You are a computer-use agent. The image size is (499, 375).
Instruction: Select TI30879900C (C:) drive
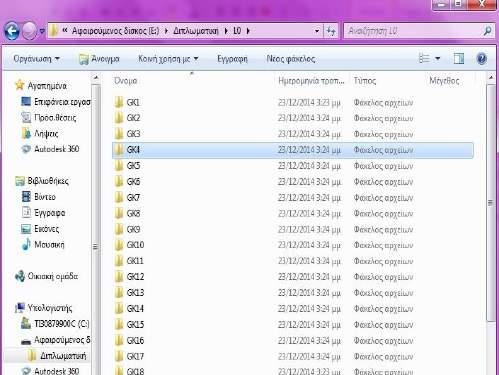tap(55, 324)
